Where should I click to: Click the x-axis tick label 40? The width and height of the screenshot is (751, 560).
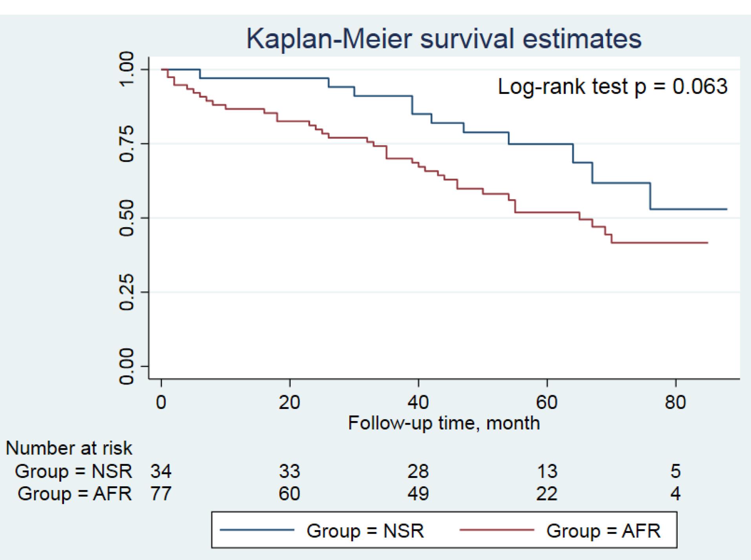click(x=418, y=403)
